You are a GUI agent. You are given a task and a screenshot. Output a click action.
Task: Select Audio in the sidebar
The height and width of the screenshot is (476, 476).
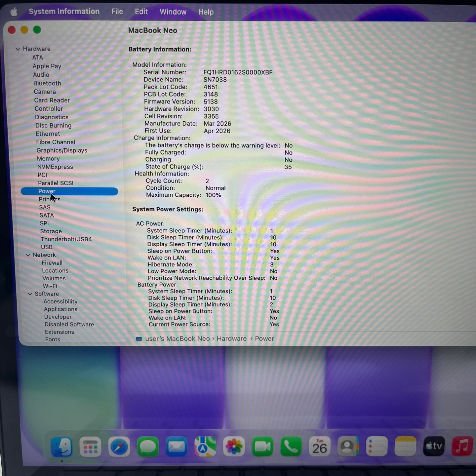click(41, 75)
